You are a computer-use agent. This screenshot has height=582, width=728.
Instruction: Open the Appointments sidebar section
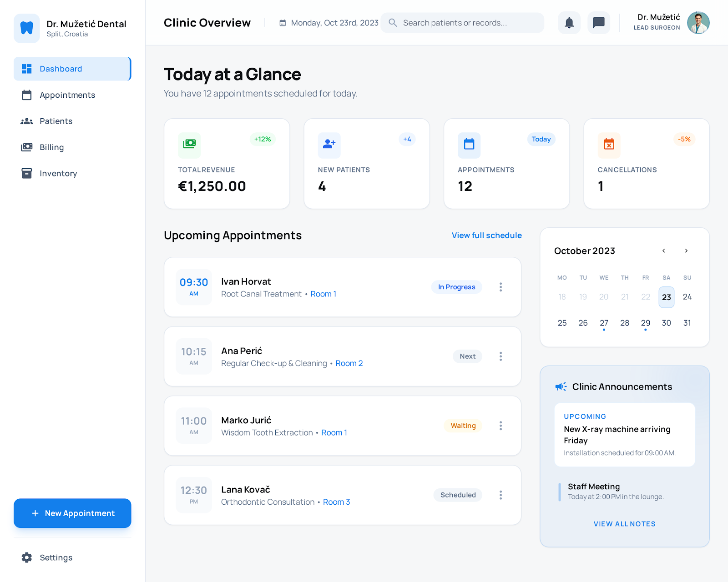click(67, 95)
